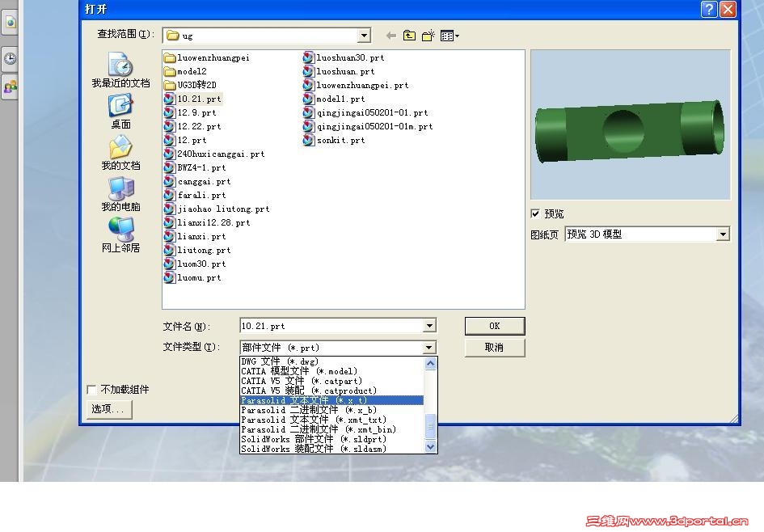Select file liutong.prt
The height and width of the screenshot is (532, 764).
(198, 250)
